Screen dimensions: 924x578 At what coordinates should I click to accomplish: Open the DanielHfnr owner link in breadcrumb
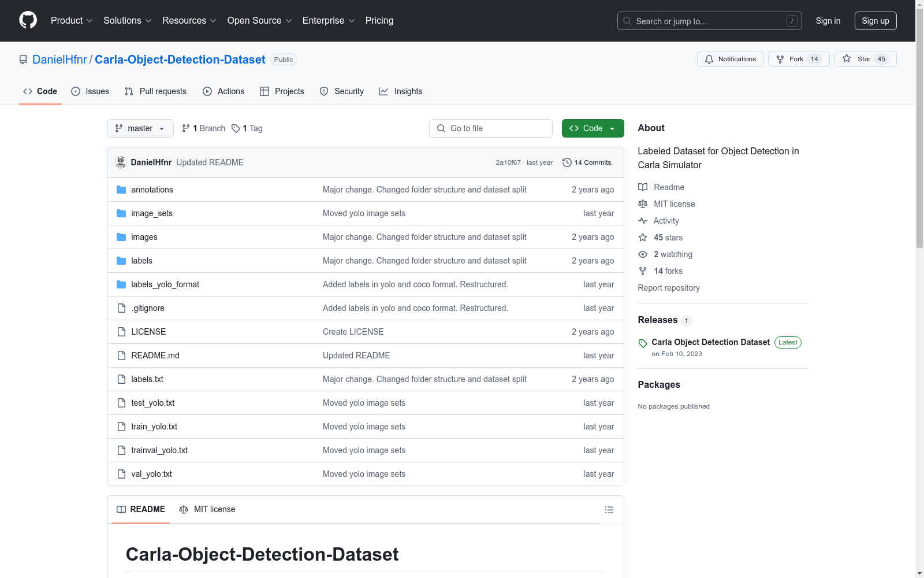(x=59, y=60)
